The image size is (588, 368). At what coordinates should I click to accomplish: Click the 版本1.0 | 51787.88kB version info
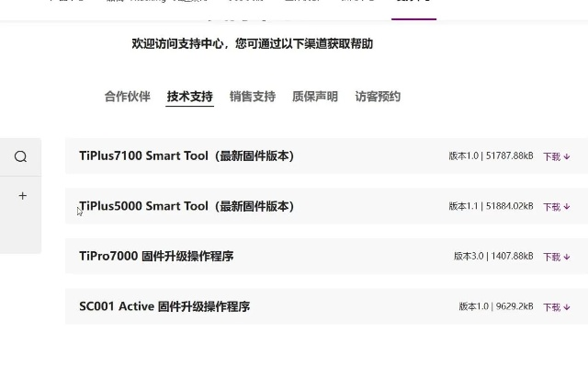click(491, 156)
